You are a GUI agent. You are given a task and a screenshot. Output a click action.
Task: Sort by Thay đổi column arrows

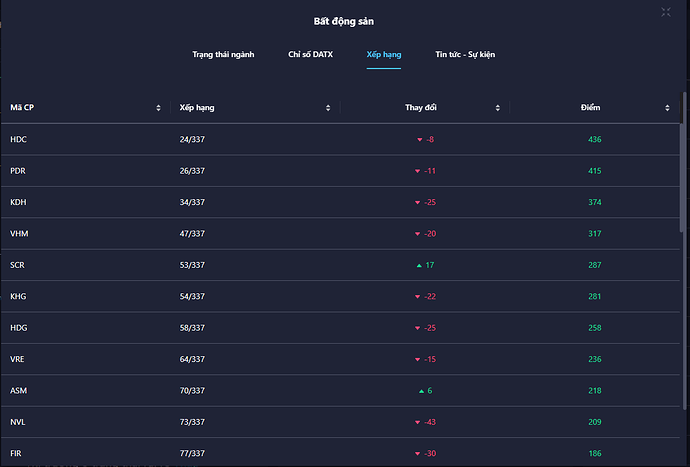click(498, 107)
